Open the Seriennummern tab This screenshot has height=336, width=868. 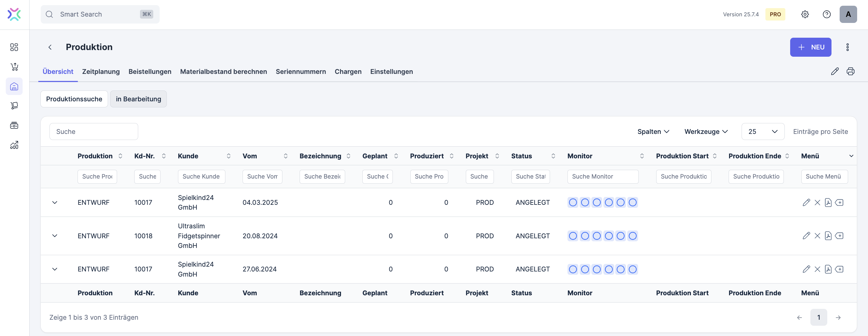(300, 72)
